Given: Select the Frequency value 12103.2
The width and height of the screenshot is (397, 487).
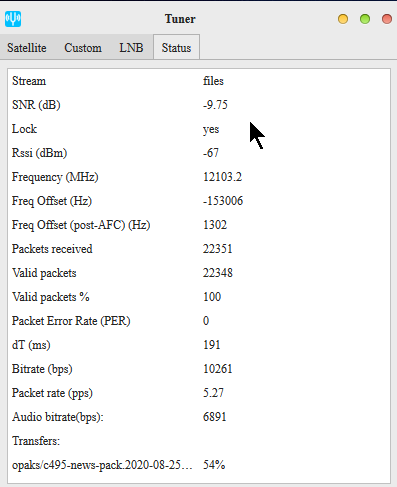Looking at the screenshot, I should point(222,177).
